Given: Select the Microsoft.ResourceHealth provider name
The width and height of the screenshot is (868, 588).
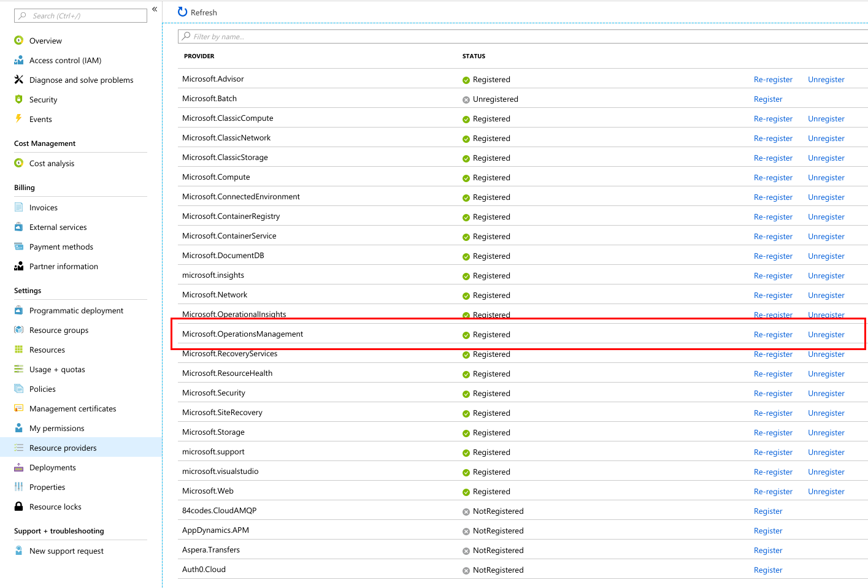Looking at the screenshot, I should tap(227, 373).
